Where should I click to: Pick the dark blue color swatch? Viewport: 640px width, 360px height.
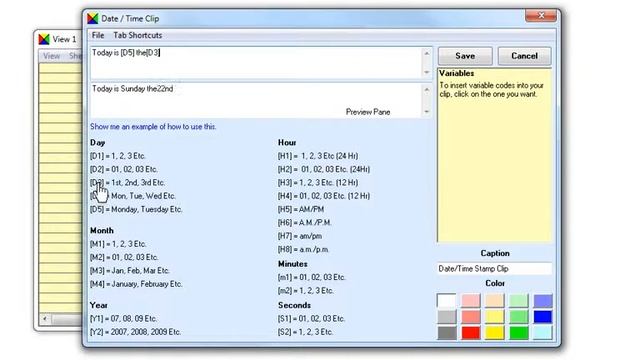(543, 317)
